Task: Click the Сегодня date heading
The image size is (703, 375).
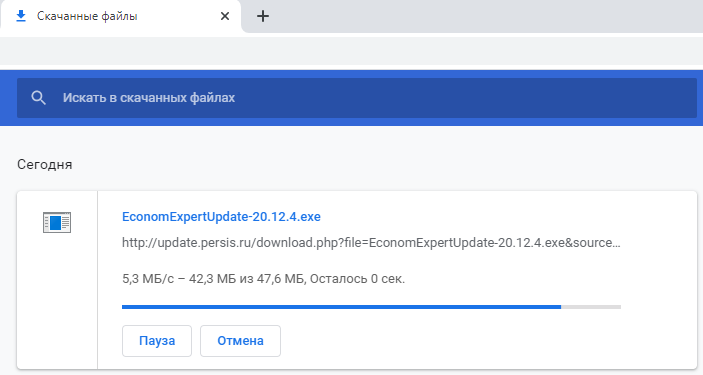Action: click(x=44, y=165)
